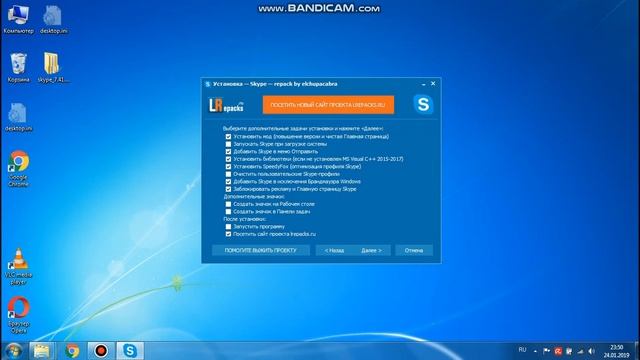This screenshot has height=360, width=640.
Task: Select the desktop.ini icon above Google Chrome
Action: click(18, 117)
